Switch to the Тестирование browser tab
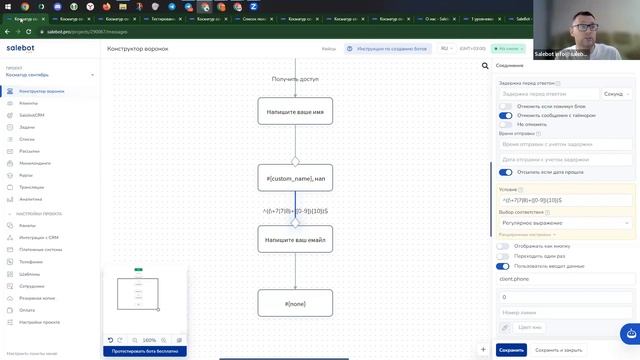The width and height of the screenshot is (640, 360). [x=163, y=19]
